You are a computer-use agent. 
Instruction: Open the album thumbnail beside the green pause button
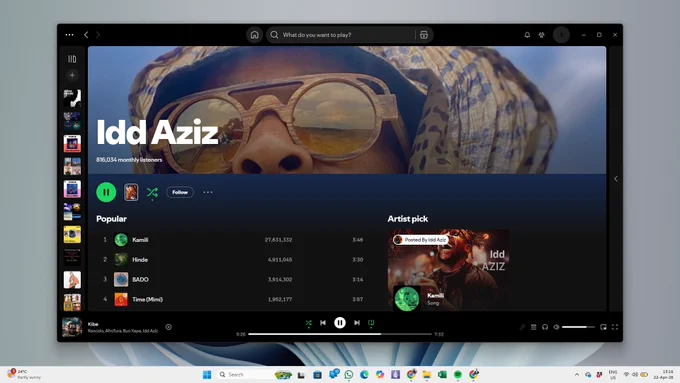click(x=131, y=192)
